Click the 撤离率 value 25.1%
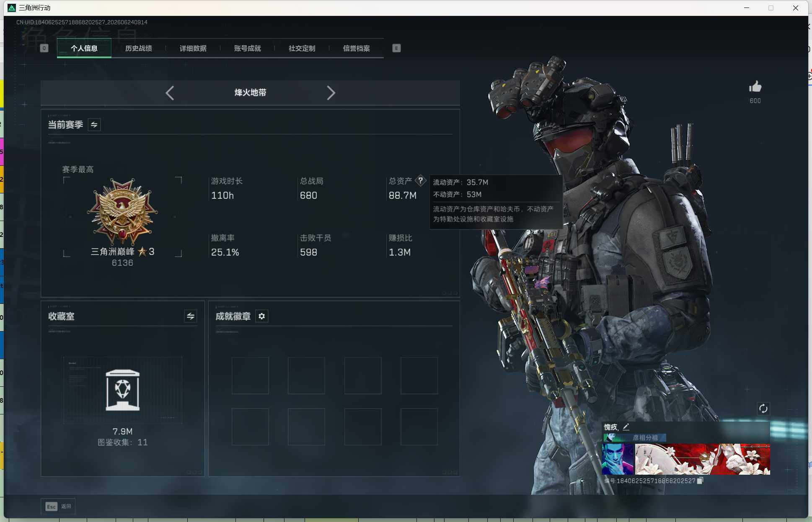The width and height of the screenshot is (812, 522). [x=225, y=252]
